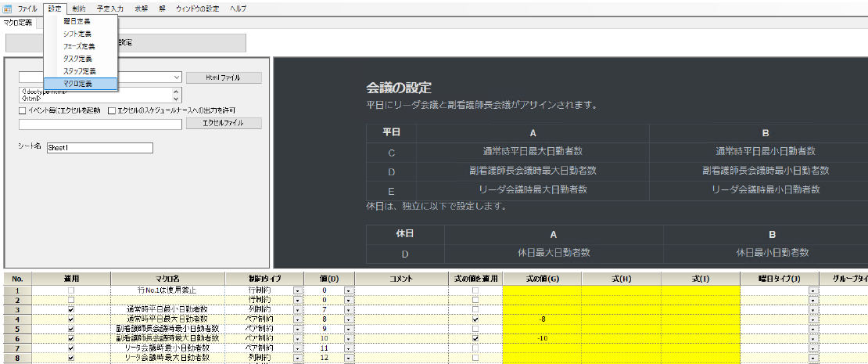868x364 pixels.
Task: Click the コメント cell in row 3
Action: click(x=401, y=309)
